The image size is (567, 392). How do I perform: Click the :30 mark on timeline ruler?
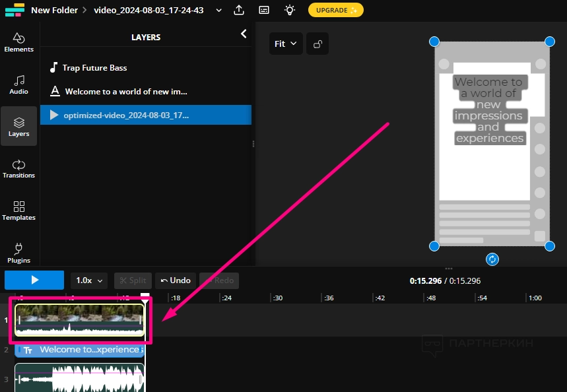277,298
